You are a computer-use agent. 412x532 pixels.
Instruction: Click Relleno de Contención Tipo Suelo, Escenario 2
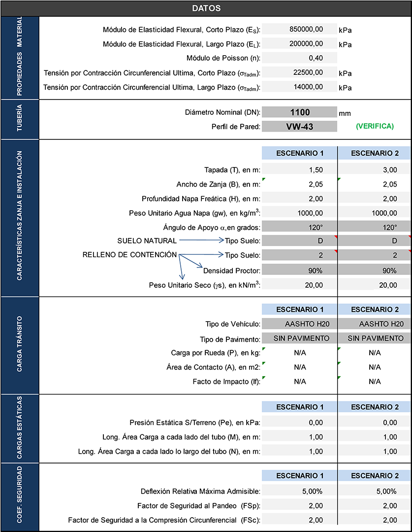tap(375, 256)
